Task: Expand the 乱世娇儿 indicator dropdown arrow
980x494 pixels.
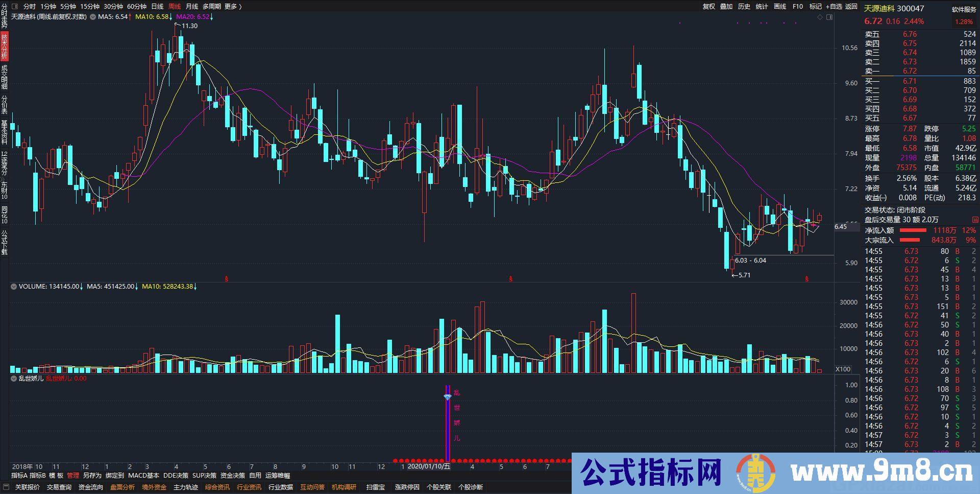Action: click(x=14, y=379)
